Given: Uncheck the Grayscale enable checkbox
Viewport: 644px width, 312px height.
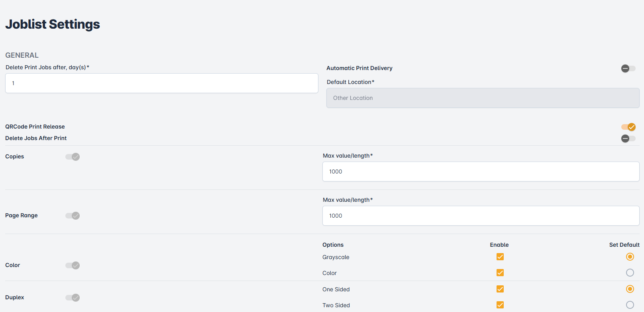Looking at the screenshot, I should pyautogui.click(x=500, y=257).
